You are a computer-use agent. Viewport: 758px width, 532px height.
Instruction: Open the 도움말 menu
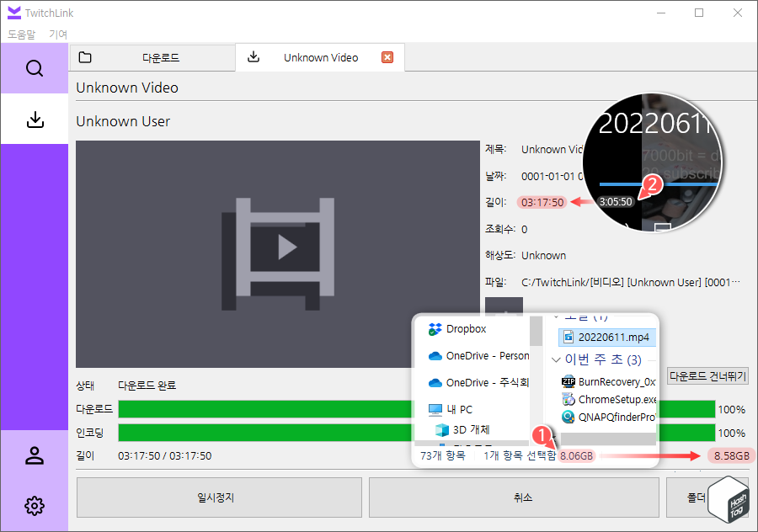(21, 35)
